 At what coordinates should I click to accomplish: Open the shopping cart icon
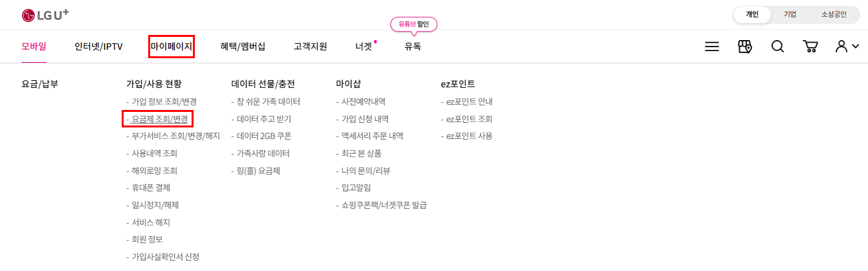pyautogui.click(x=810, y=47)
